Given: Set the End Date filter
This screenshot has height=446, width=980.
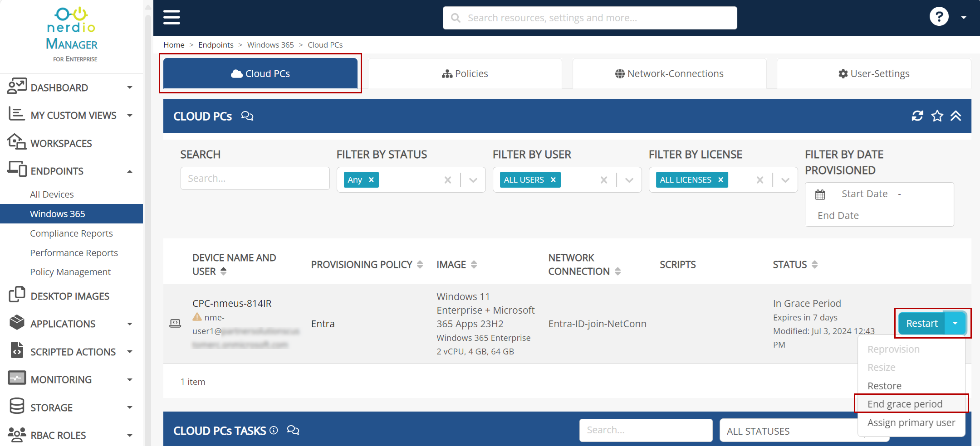Looking at the screenshot, I should tap(838, 216).
